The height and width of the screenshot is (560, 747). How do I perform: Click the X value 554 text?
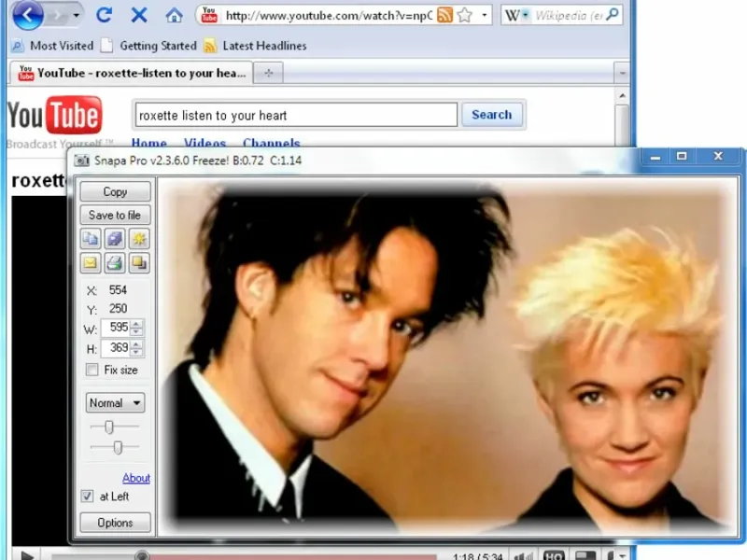(x=118, y=290)
